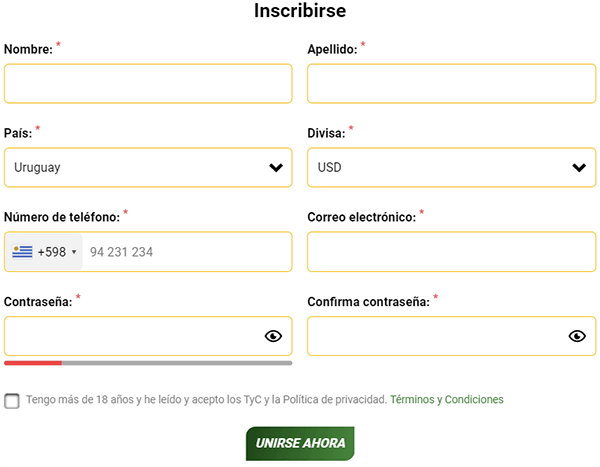Click the Inscribirse heading

(x=300, y=12)
